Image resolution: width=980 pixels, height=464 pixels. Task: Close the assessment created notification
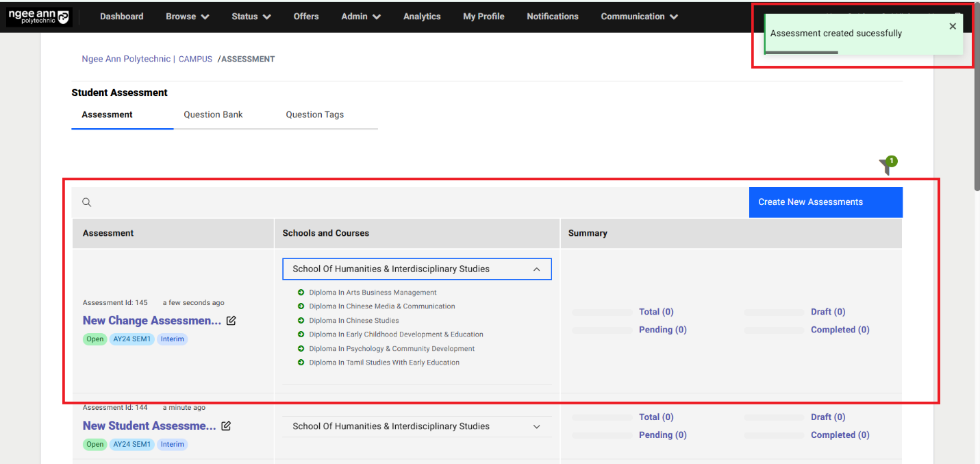pos(953,26)
